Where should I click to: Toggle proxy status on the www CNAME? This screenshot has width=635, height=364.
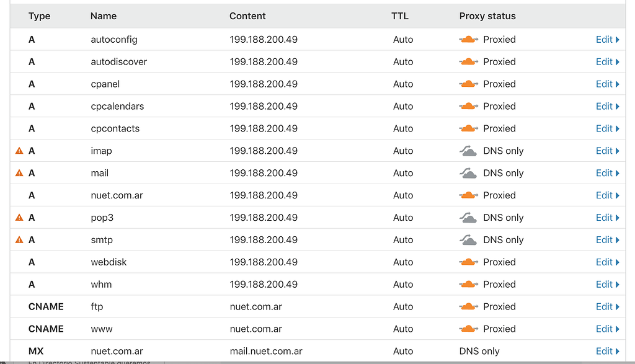[468, 329]
